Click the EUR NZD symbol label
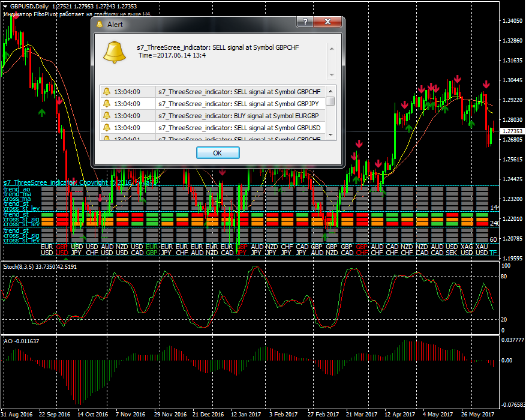This screenshot has height=420, width=526. coord(212,250)
